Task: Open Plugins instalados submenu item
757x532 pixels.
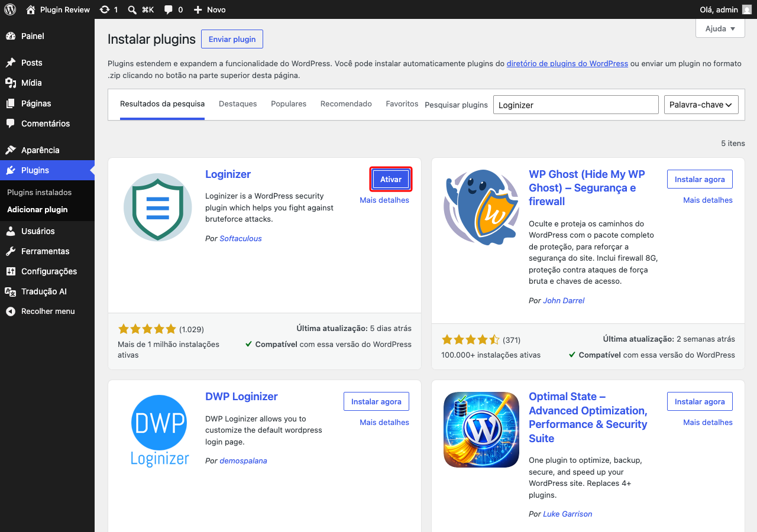Action: click(x=39, y=193)
